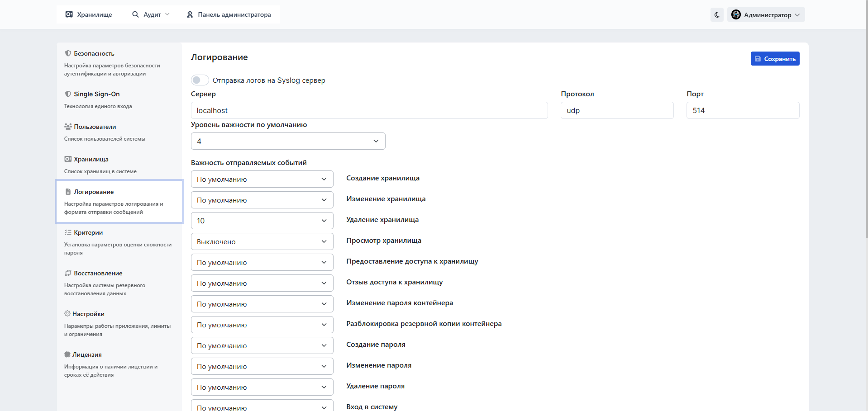Go to Панель администратора tab

point(229,14)
